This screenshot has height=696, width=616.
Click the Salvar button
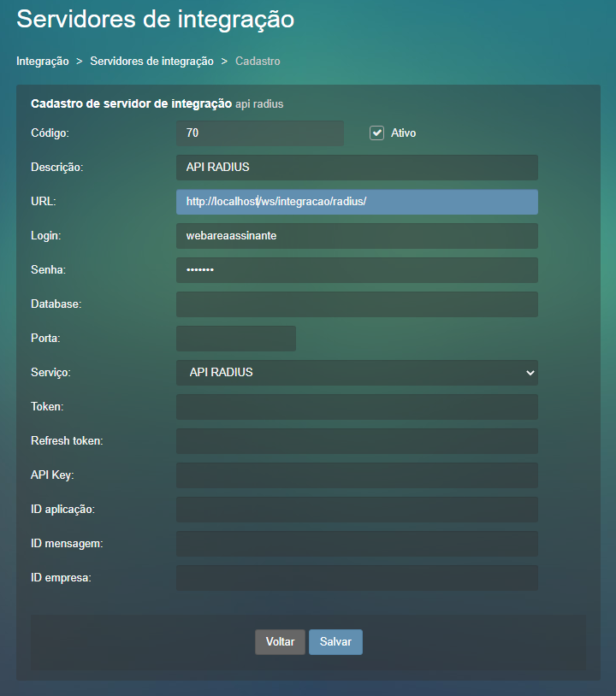tap(335, 642)
